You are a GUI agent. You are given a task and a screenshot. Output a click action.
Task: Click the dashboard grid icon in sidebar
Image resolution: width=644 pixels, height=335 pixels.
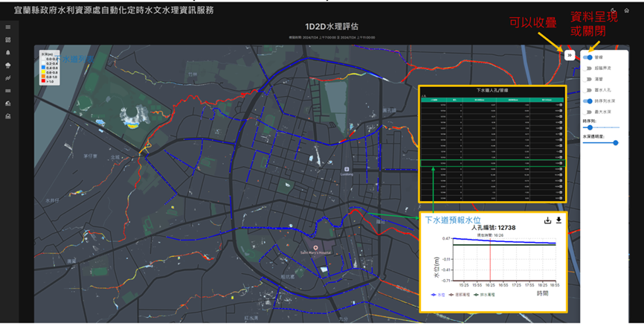click(8, 39)
